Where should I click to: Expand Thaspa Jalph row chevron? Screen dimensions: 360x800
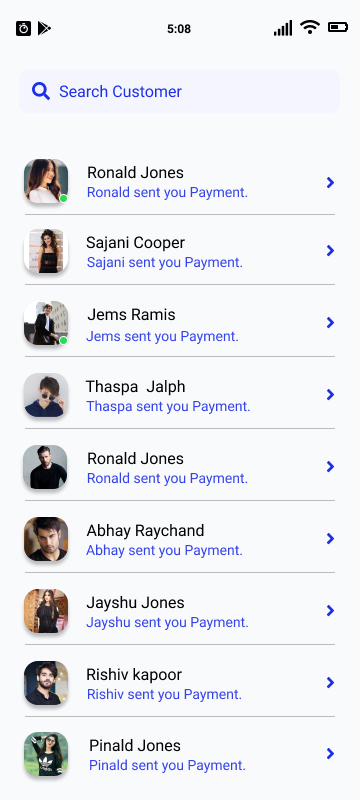[x=330, y=394]
